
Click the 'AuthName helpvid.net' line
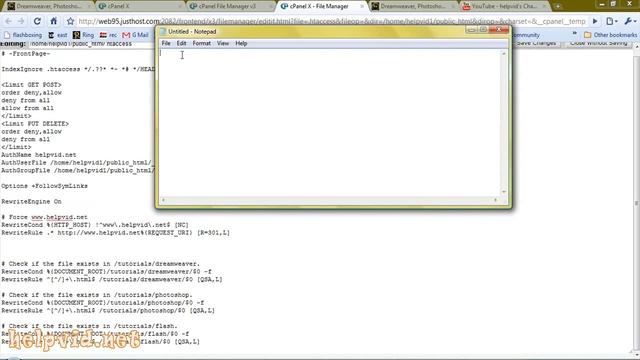coord(39,155)
